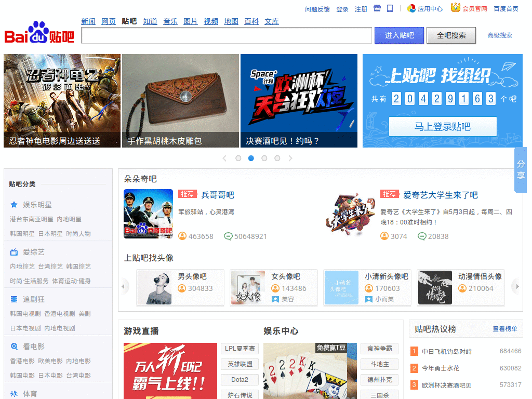Click member icon next to 210064
Viewport: 532px width, 399px height.
pos(462,288)
